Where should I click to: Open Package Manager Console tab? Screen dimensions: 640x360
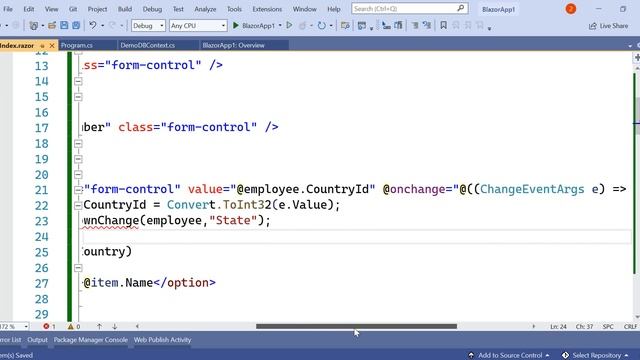click(91, 340)
